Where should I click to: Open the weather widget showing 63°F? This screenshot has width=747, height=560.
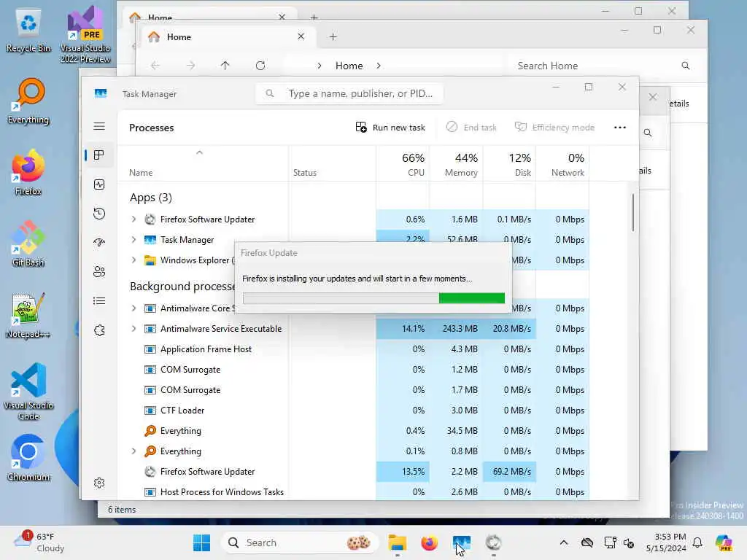[39, 542]
